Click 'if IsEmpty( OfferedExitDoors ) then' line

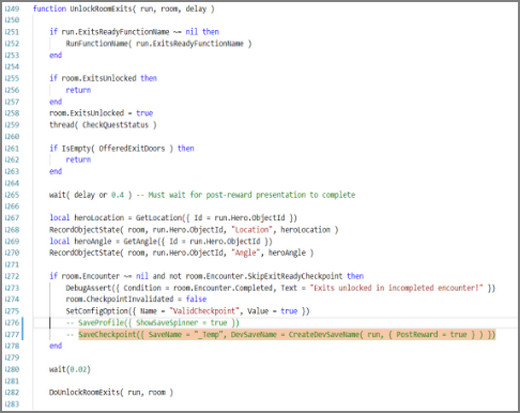pyautogui.click(x=122, y=148)
